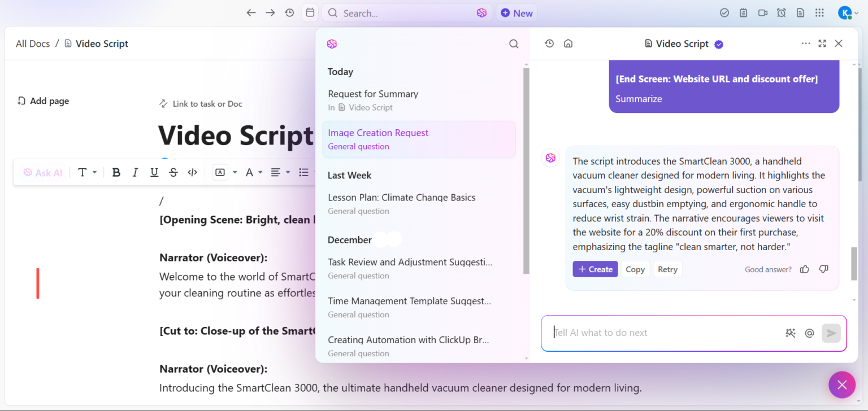Open ClickUp Clips video recorder icon
This screenshot has width=868, height=411.
tap(762, 12)
